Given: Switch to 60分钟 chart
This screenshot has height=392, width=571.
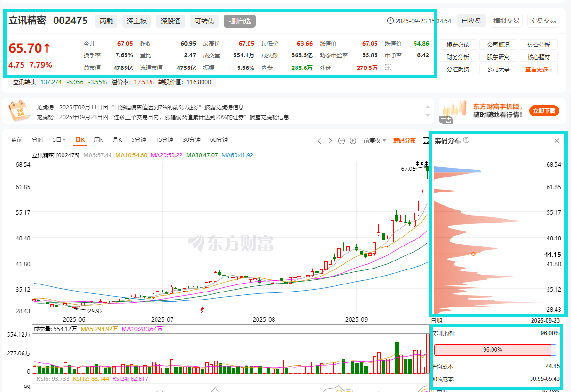Looking at the screenshot, I should tap(219, 140).
